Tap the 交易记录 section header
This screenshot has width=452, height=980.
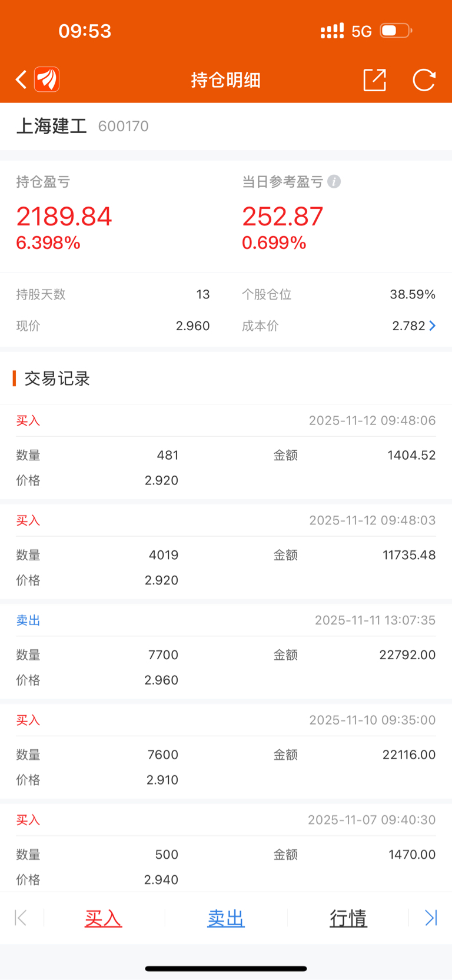(x=56, y=378)
